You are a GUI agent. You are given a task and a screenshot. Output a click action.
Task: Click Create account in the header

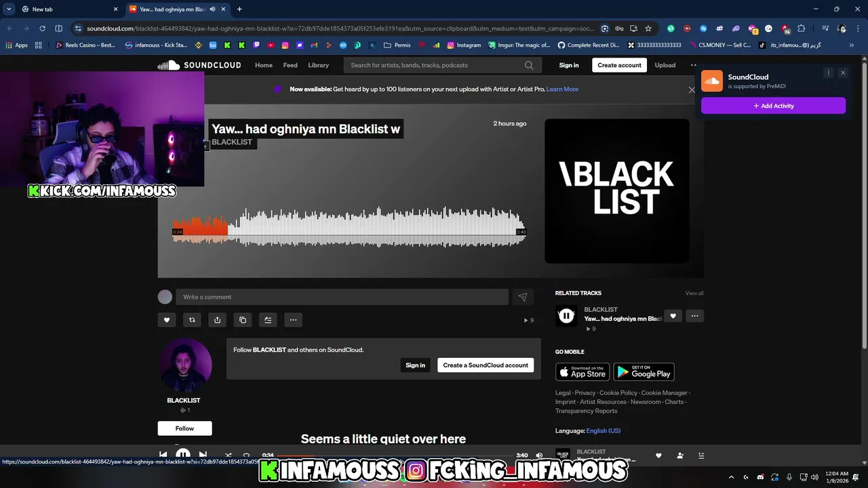pyautogui.click(x=619, y=65)
